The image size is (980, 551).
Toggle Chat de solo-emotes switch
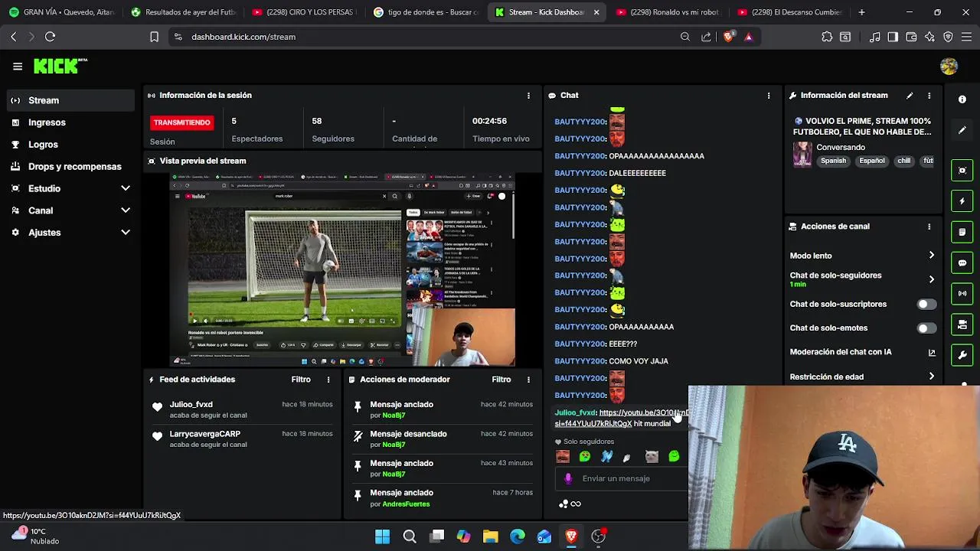point(926,328)
